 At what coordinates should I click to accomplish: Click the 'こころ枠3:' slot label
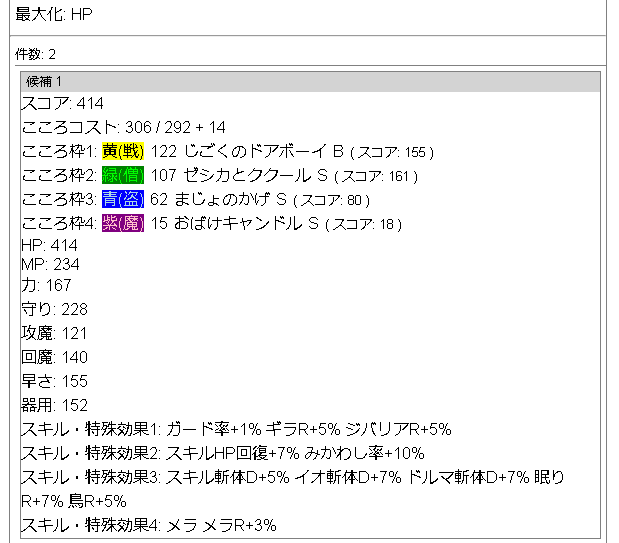pyautogui.click(x=59, y=199)
